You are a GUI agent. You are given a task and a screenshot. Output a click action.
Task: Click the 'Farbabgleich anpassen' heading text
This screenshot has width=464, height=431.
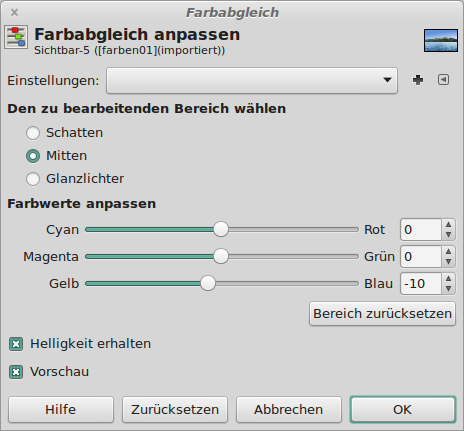(x=137, y=34)
